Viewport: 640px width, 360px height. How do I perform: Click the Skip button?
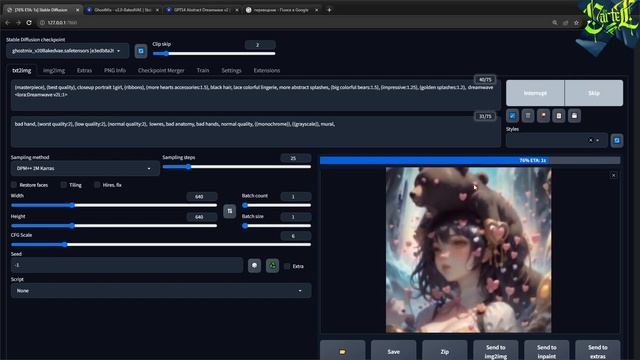click(x=594, y=93)
